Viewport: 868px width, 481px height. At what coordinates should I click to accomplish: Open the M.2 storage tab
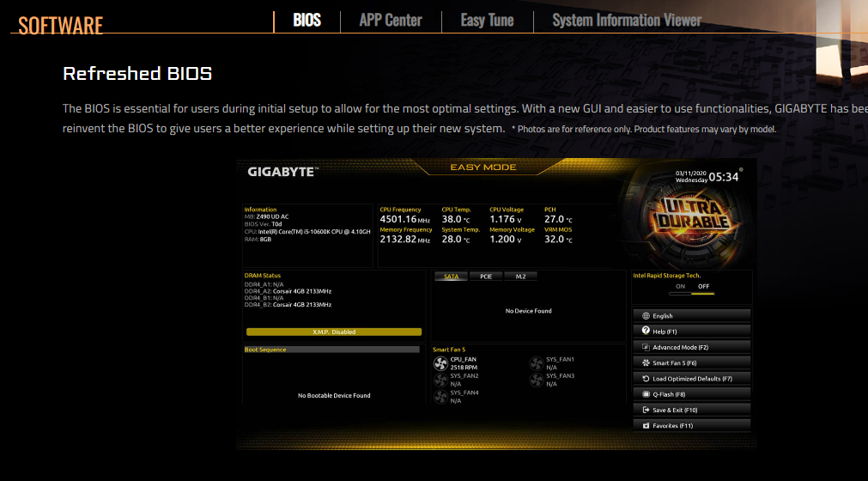(521, 277)
